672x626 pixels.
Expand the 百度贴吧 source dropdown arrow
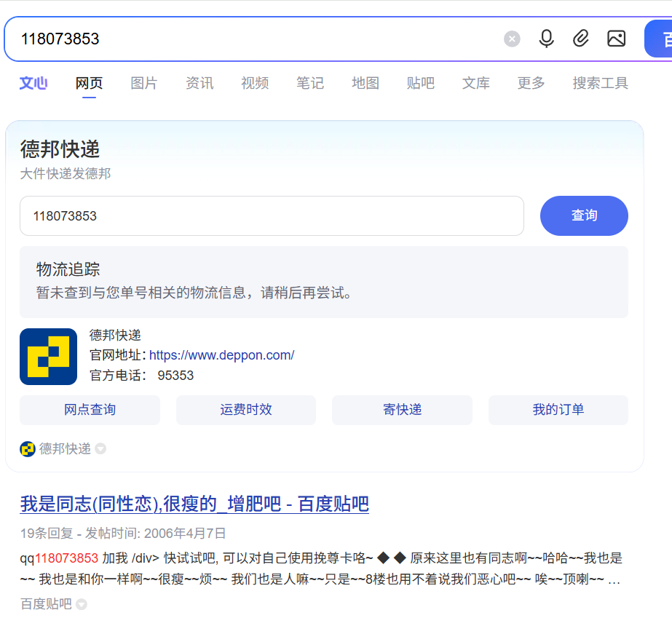pyautogui.click(x=82, y=605)
